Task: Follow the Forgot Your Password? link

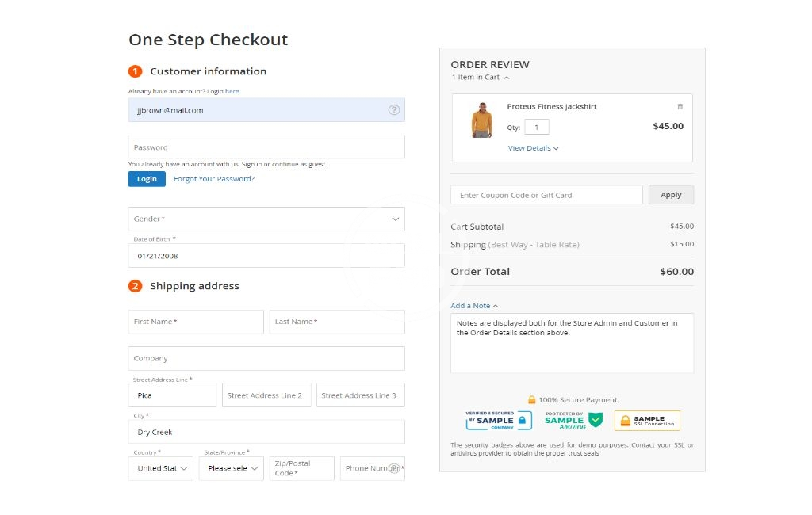Action: (214, 179)
